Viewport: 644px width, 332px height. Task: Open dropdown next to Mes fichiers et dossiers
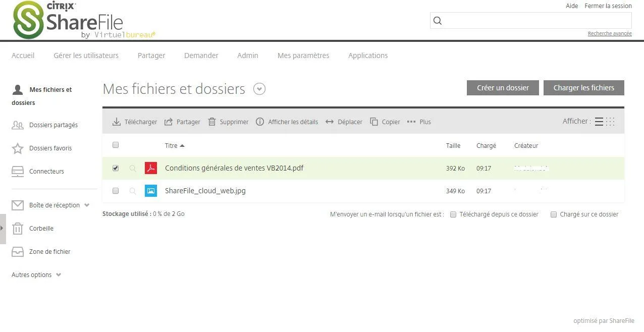click(x=259, y=89)
